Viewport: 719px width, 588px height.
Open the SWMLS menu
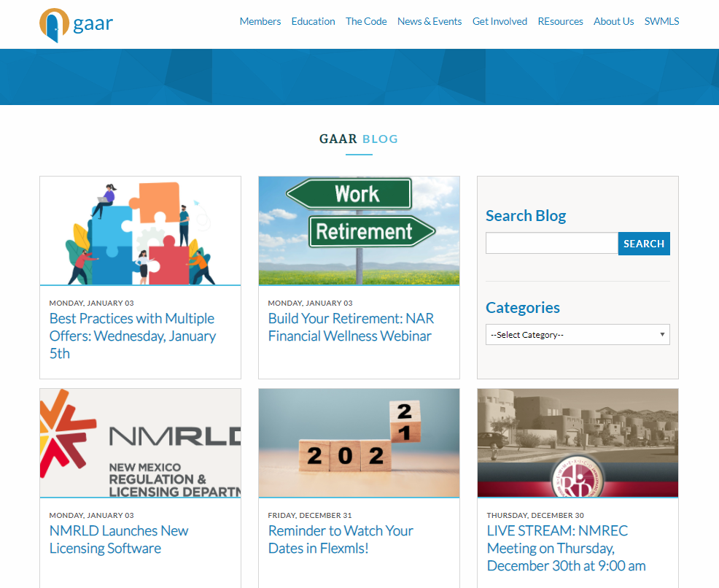[661, 22]
